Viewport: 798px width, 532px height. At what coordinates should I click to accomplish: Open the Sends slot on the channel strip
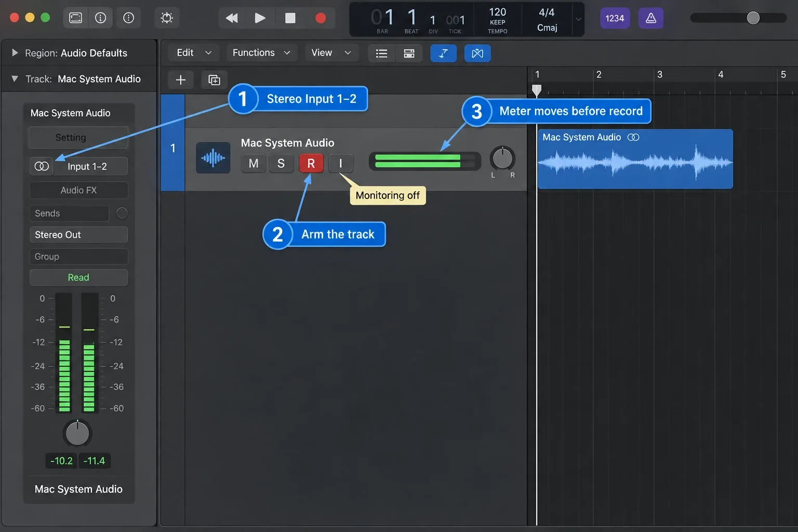69,213
